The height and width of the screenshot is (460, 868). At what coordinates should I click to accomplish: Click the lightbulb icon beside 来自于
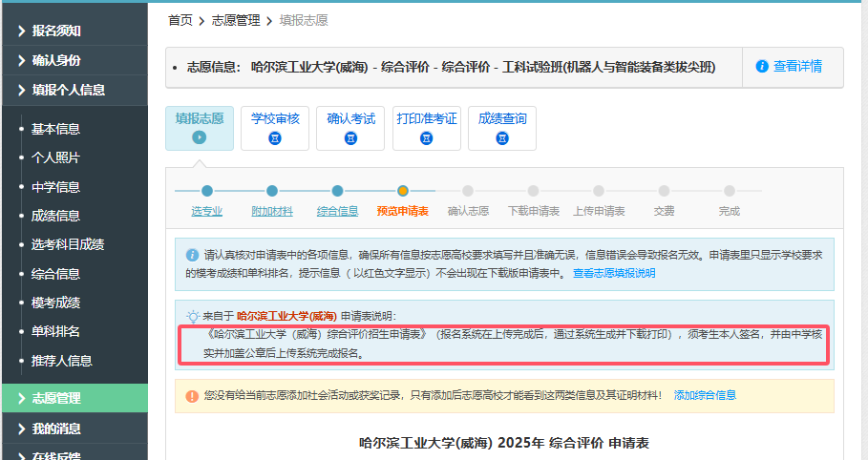pos(193,316)
